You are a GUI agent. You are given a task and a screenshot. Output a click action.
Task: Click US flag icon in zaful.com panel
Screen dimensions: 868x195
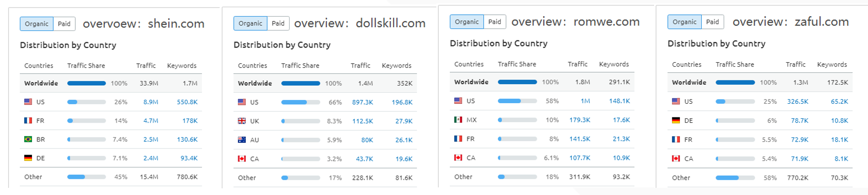coord(676,101)
